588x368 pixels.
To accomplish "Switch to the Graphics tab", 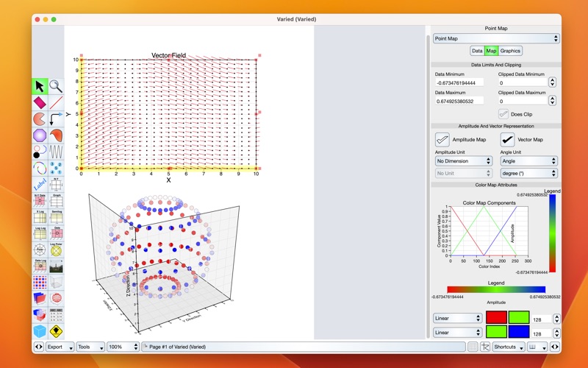I will 510,51.
